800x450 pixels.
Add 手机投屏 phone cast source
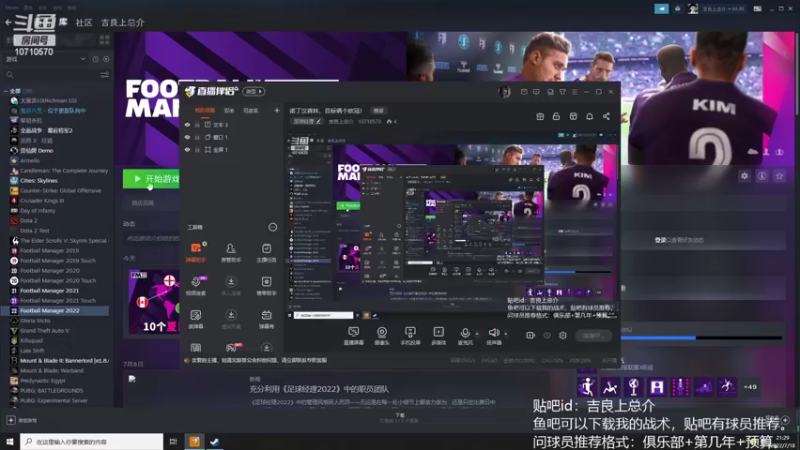[410, 335]
